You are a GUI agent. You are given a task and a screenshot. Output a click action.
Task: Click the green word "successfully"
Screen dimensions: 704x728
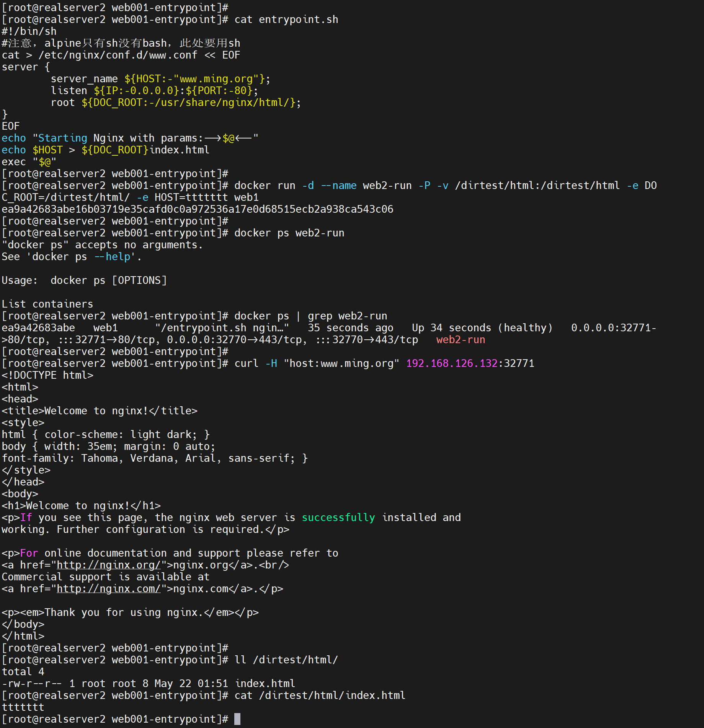[x=338, y=518]
